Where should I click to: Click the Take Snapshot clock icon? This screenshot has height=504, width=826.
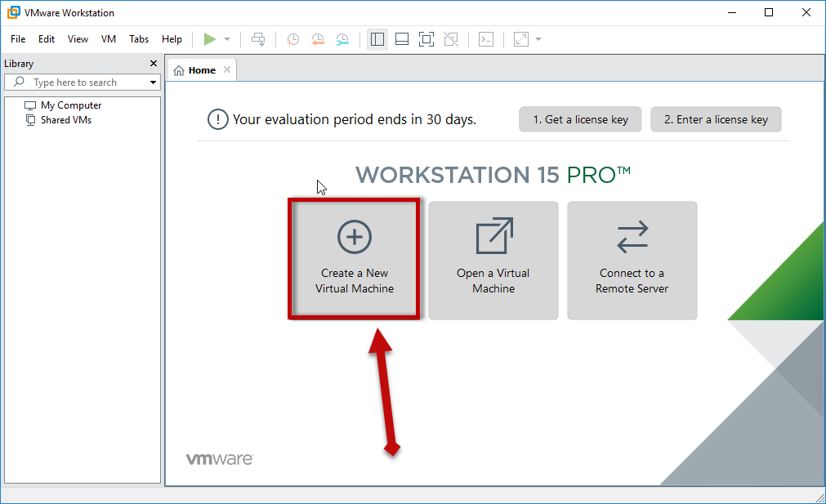292,39
